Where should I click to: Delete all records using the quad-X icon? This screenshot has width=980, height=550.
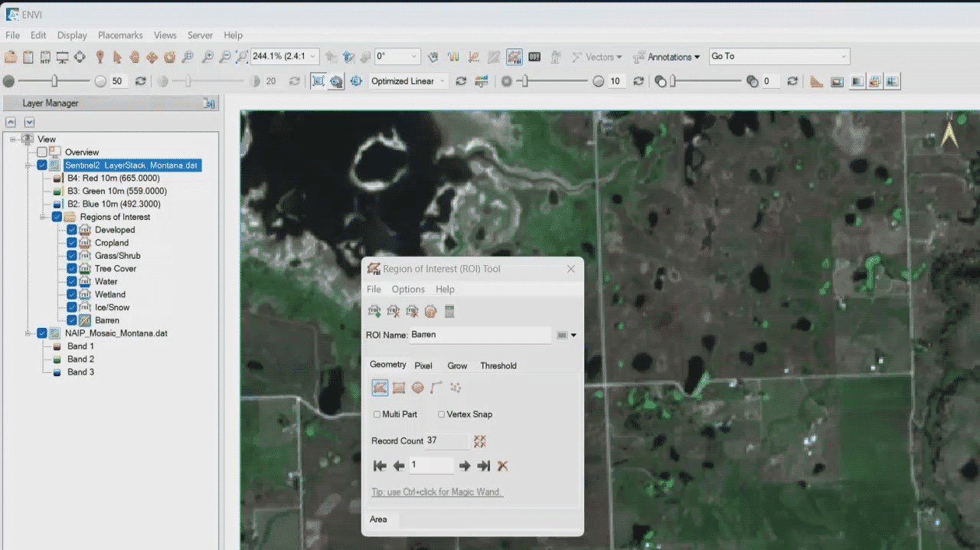click(x=480, y=441)
